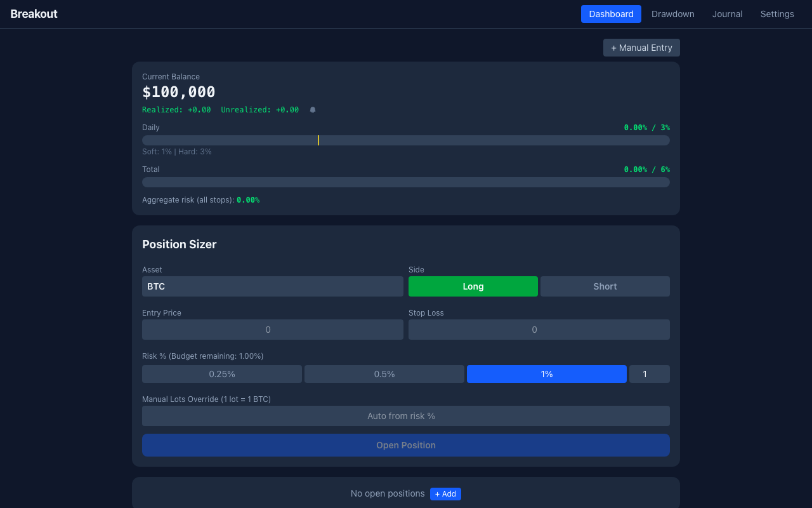Click the 0.00% / 6% total value
The image size is (812, 508).
(x=647, y=170)
